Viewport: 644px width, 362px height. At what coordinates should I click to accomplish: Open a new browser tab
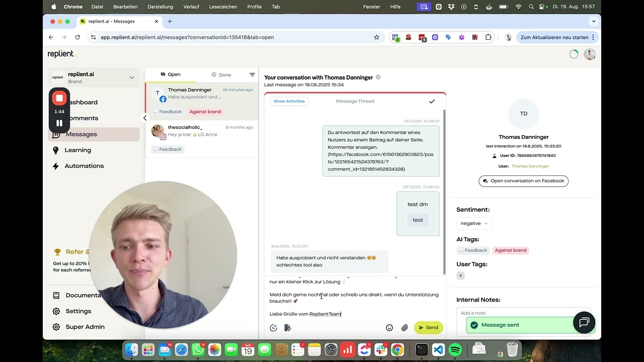pos(170,22)
